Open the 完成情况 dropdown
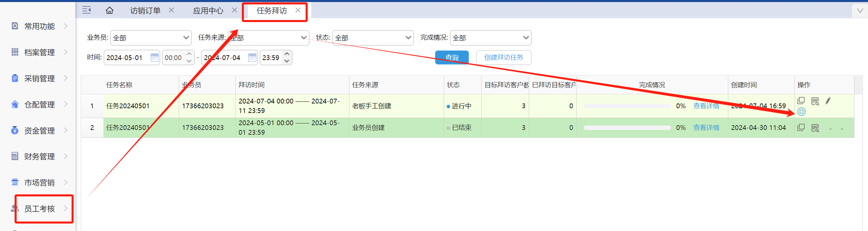Image resolution: width=868 pixels, height=231 pixels. coord(490,38)
